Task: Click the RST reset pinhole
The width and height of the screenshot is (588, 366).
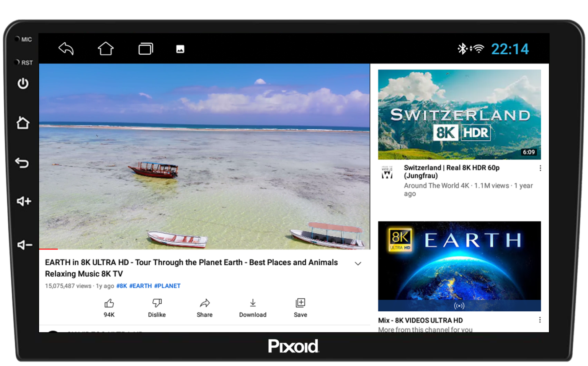Action: coord(17,62)
